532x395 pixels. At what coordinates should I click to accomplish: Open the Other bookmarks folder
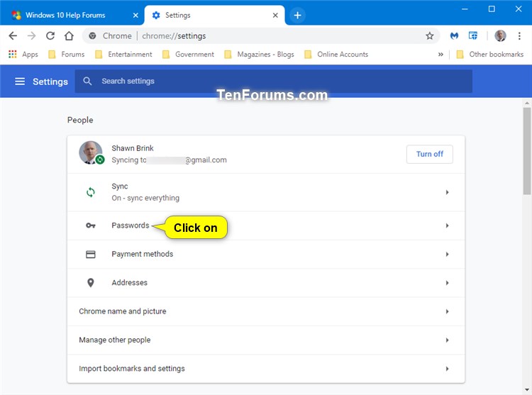click(490, 54)
